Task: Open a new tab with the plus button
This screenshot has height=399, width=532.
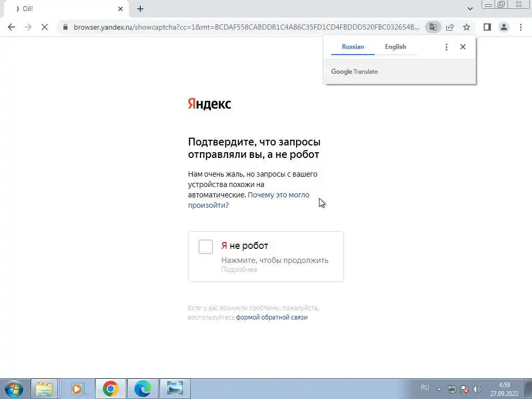Action: (140, 9)
